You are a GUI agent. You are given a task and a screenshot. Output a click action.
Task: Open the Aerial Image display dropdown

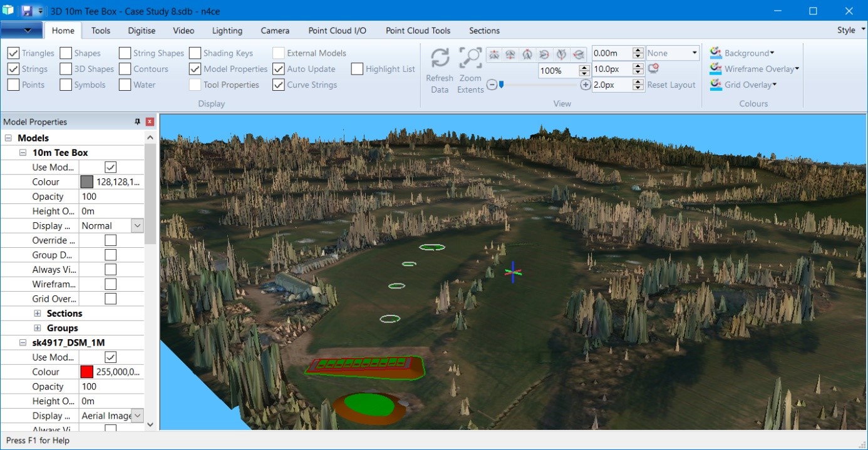[137, 416]
